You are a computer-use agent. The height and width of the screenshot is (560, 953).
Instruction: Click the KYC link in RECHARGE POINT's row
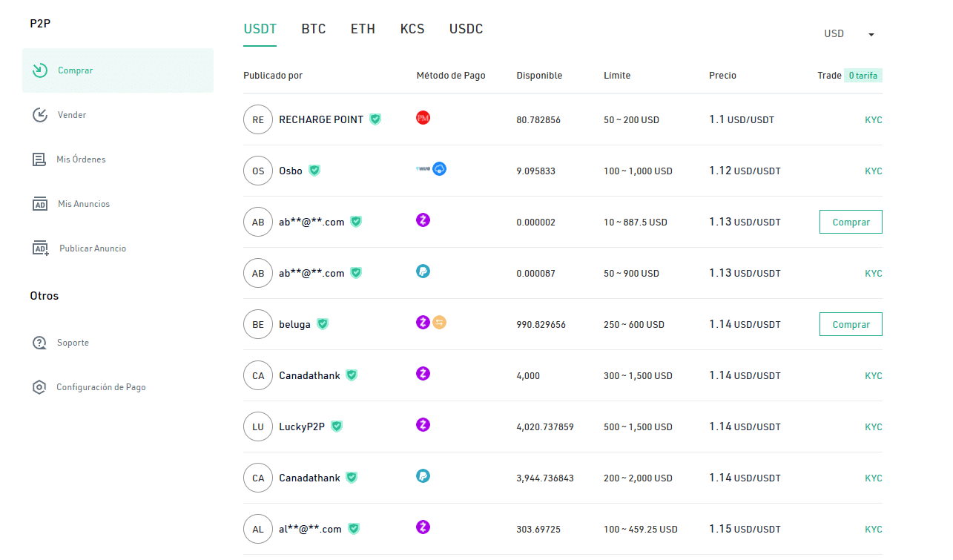[873, 119]
